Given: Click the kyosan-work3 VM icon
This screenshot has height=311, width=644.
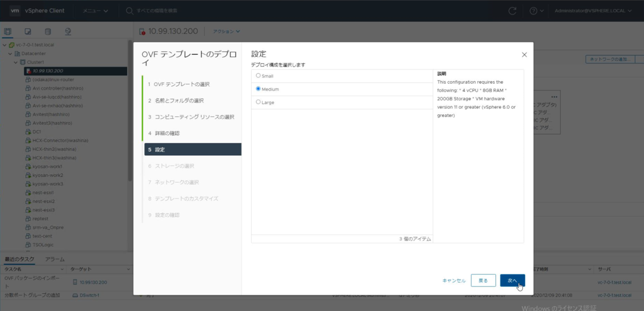Looking at the screenshot, I should pos(28,184).
